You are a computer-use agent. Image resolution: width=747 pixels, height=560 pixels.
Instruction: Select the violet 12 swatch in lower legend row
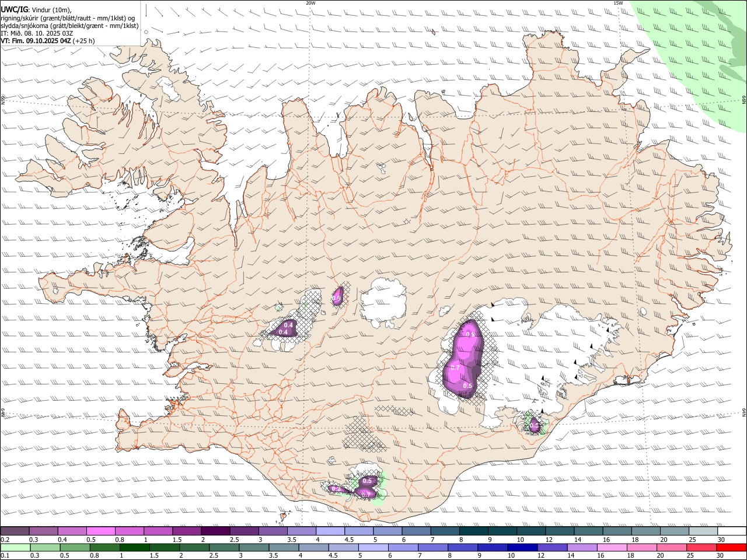[551, 548]
